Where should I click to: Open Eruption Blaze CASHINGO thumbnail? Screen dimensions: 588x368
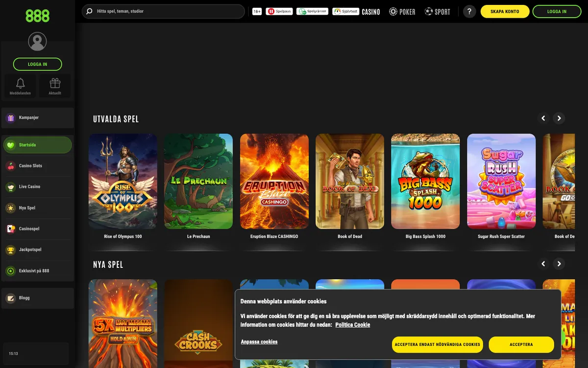coord(274,182)
